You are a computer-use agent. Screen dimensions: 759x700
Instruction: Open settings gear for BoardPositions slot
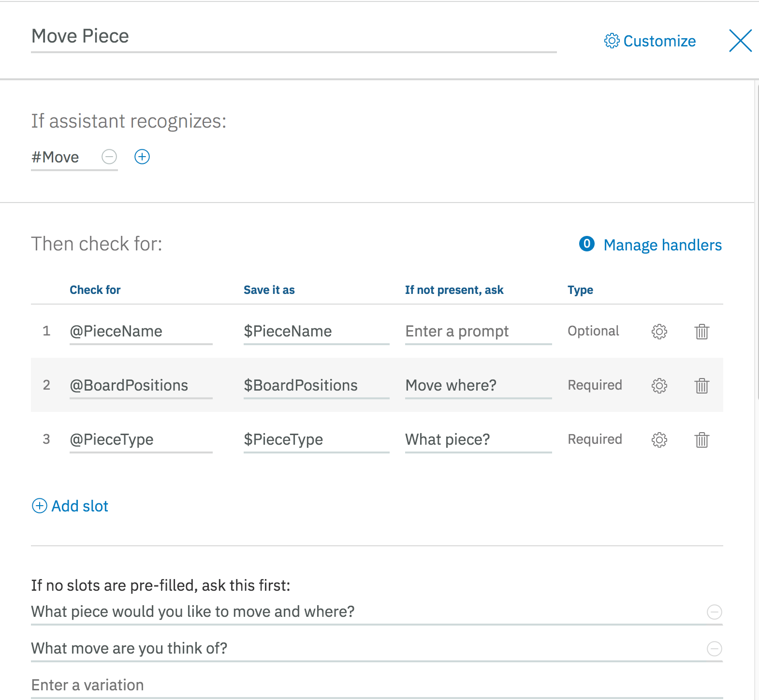coord(659,386)
